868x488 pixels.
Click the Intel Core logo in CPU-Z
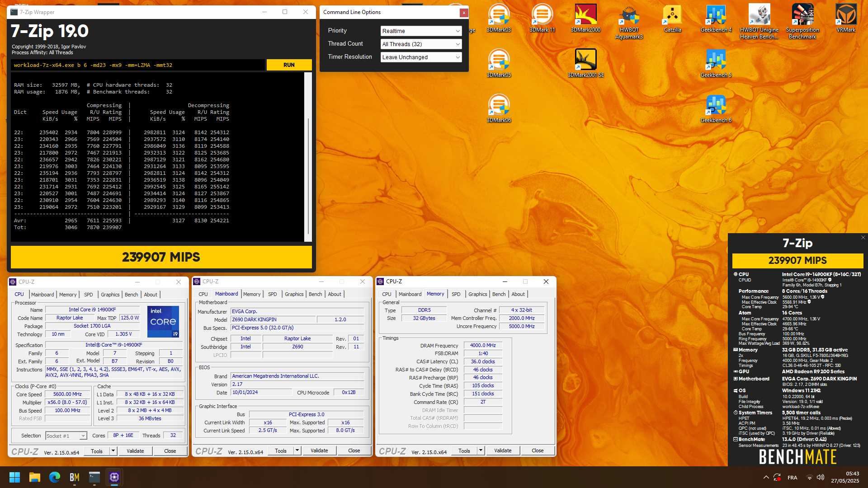tap(163, 321)
